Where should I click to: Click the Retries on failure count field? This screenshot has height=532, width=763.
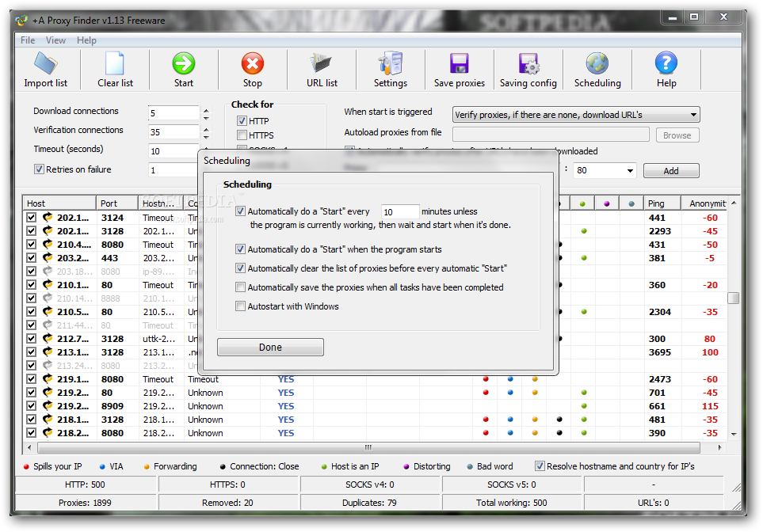click(174, 169)
